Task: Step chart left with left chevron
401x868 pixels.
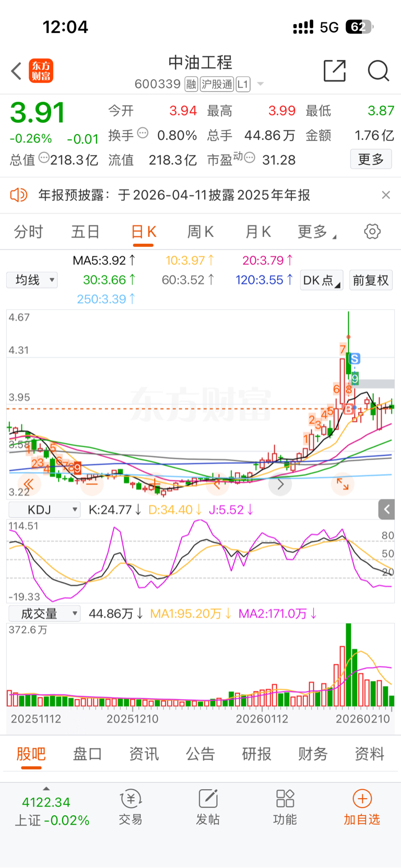Action: 217,484
